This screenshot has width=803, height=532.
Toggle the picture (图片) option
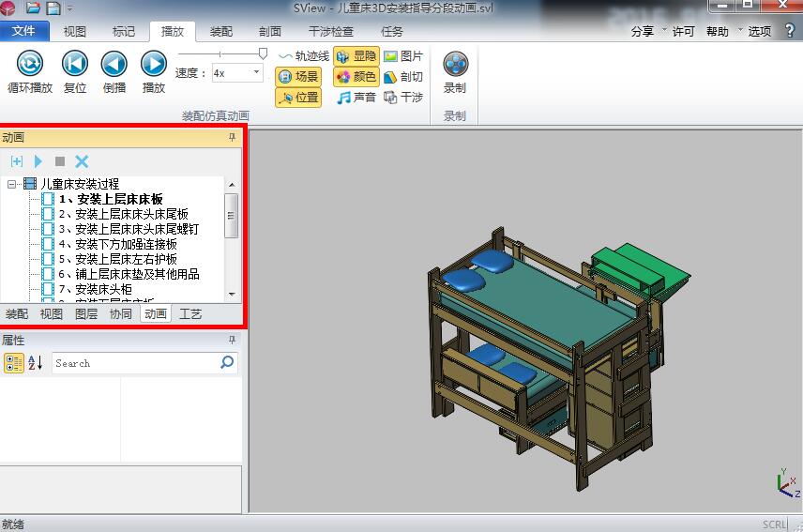click(x=403, y=55)
